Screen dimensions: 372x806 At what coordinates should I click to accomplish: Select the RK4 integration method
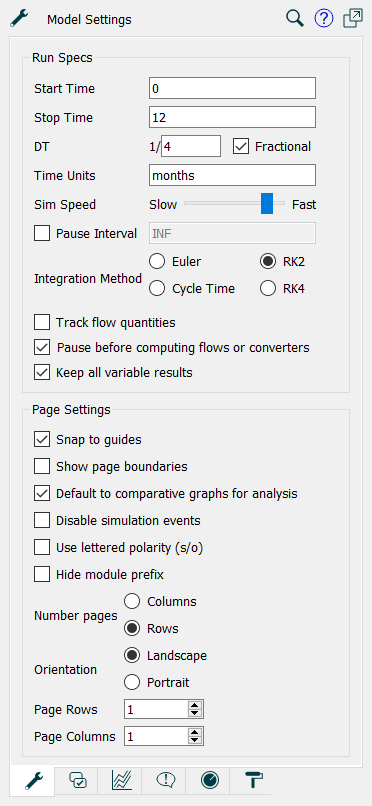pyautogui.click(x=268, y=289)
